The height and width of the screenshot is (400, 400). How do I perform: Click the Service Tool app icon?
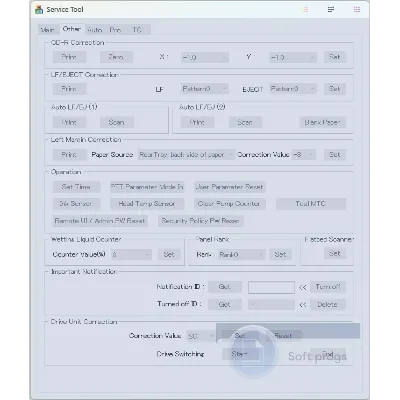pos(39,9)
